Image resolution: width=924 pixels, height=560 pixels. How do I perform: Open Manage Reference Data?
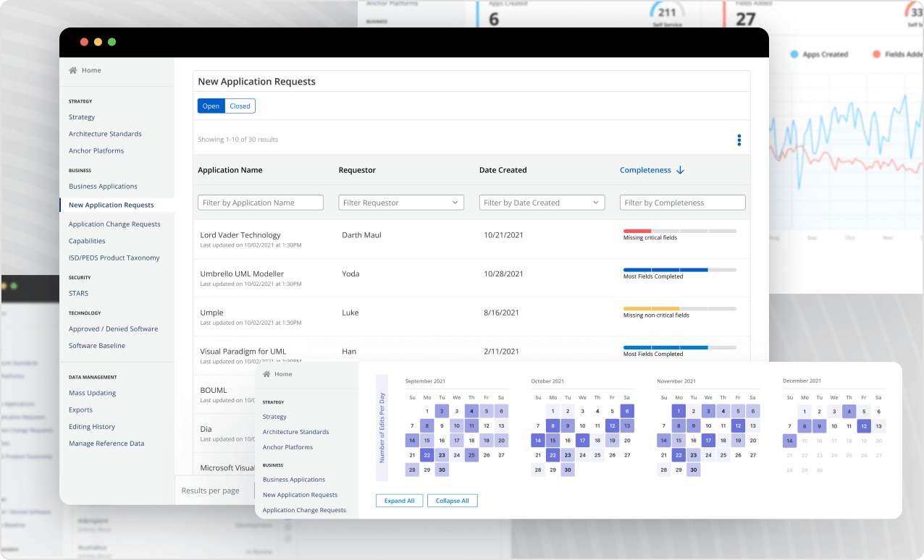[x=106, y=443]
